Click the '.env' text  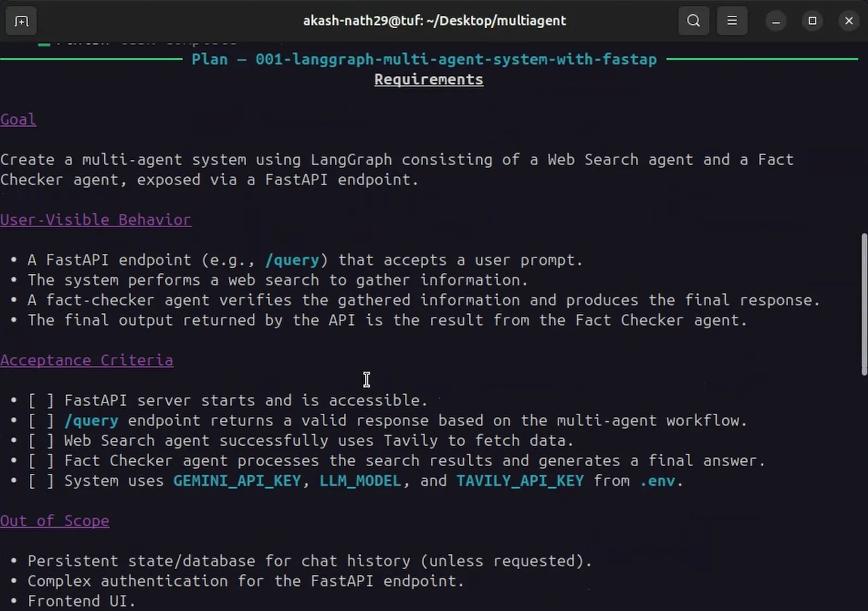pyautogui.click(x=658, y=481)
